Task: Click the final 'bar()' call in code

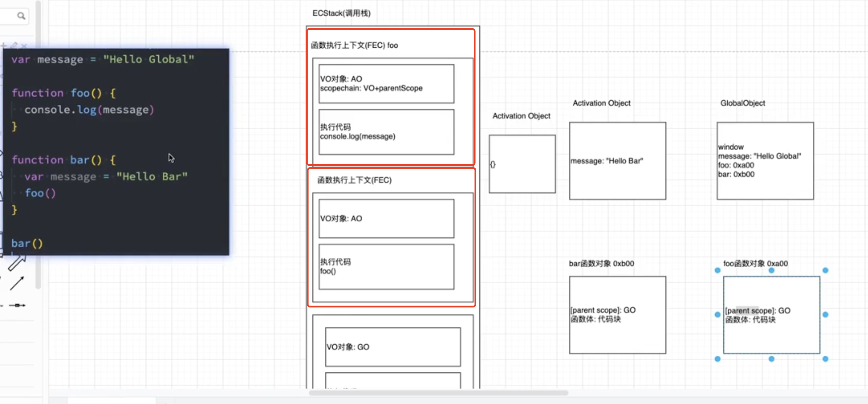Action: [x=27, y=243]
